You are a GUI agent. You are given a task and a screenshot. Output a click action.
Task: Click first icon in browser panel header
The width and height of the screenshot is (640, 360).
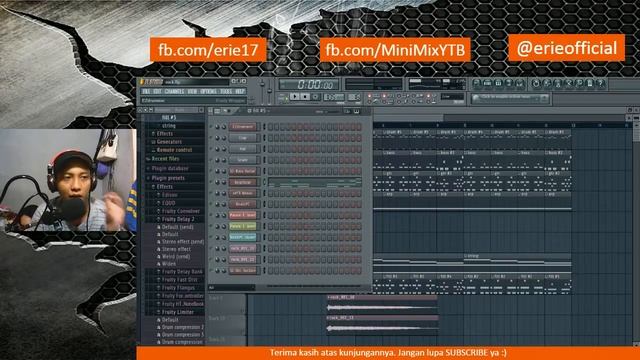[140, 110]
